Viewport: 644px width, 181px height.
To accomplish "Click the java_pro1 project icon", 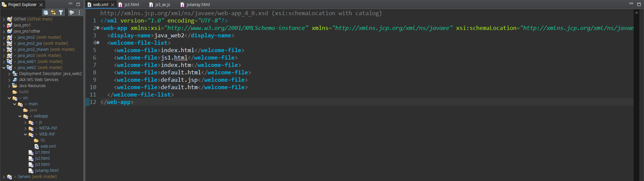I will coord(9,25).
